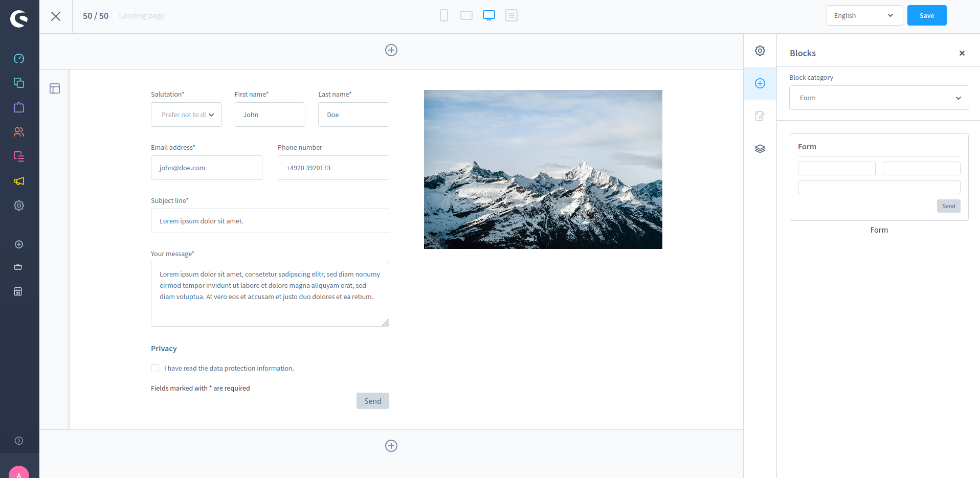Click the Privacy heading

164,349
